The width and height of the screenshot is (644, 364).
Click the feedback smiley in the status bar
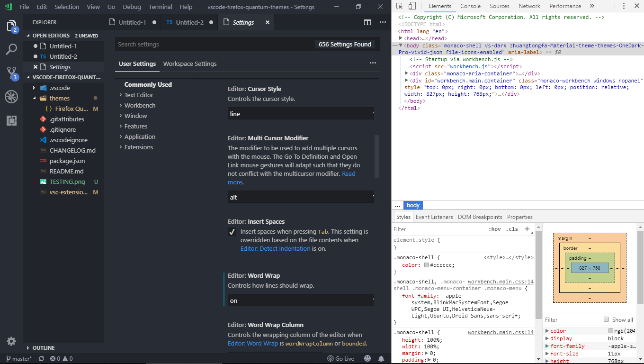367,358
